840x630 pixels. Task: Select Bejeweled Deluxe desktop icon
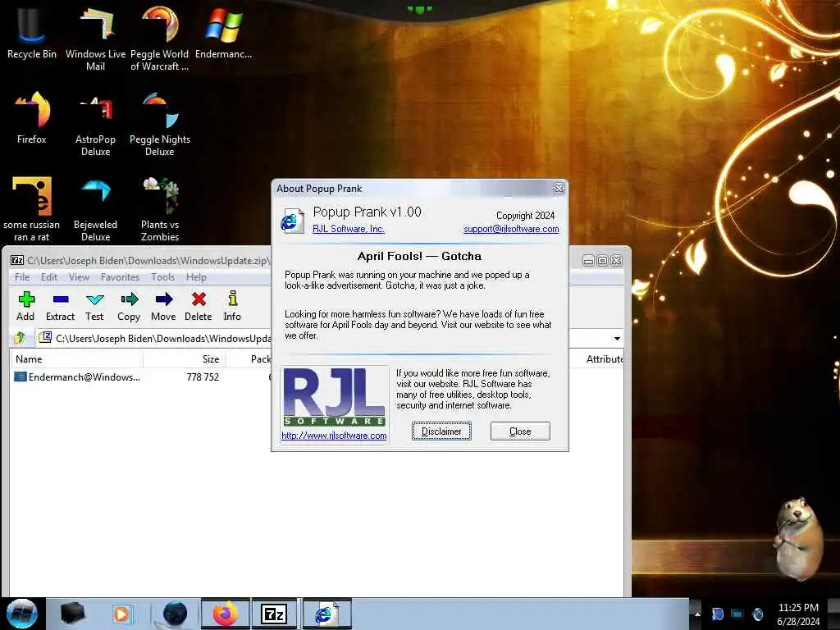[x=95, y=209]
